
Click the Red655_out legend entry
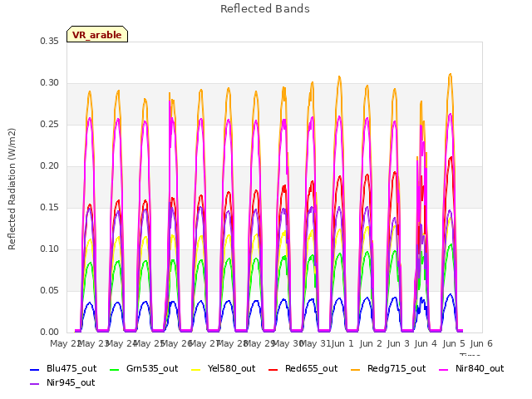click(303, 368)
